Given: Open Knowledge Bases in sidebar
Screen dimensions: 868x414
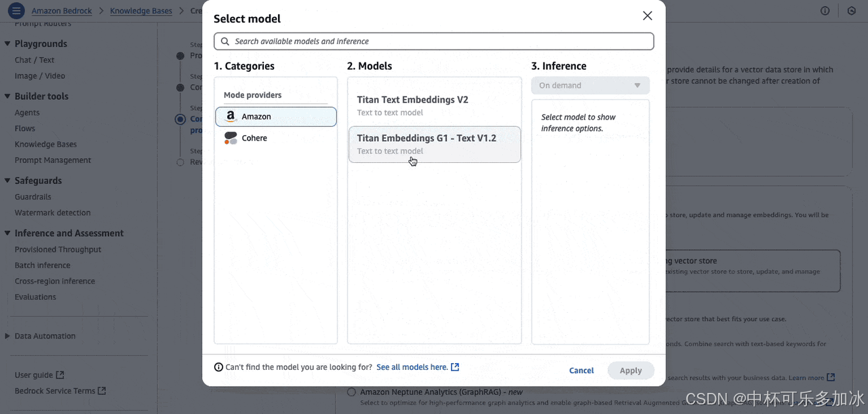Looking at the screenshot, I should [45, 144].
